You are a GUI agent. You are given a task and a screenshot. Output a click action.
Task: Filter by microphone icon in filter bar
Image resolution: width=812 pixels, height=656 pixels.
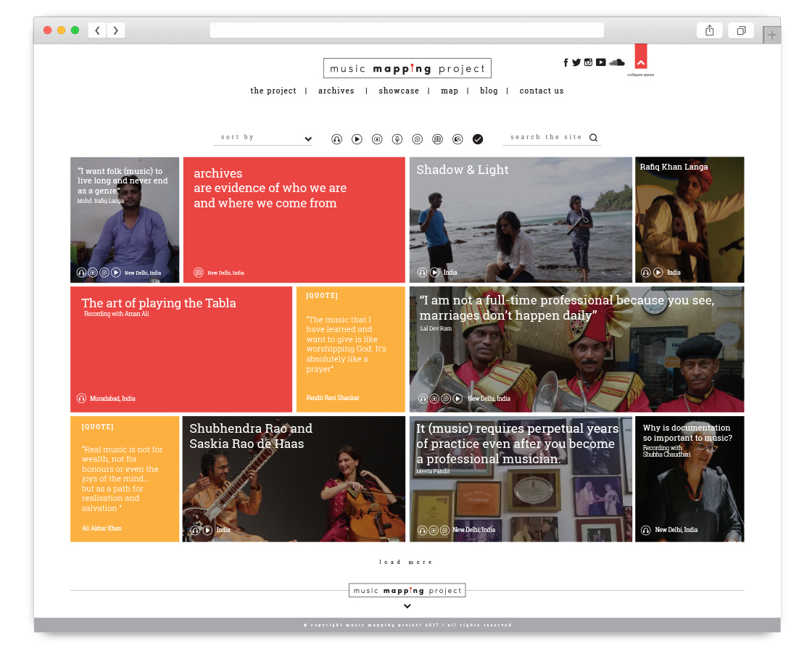(x=397, y=138)
